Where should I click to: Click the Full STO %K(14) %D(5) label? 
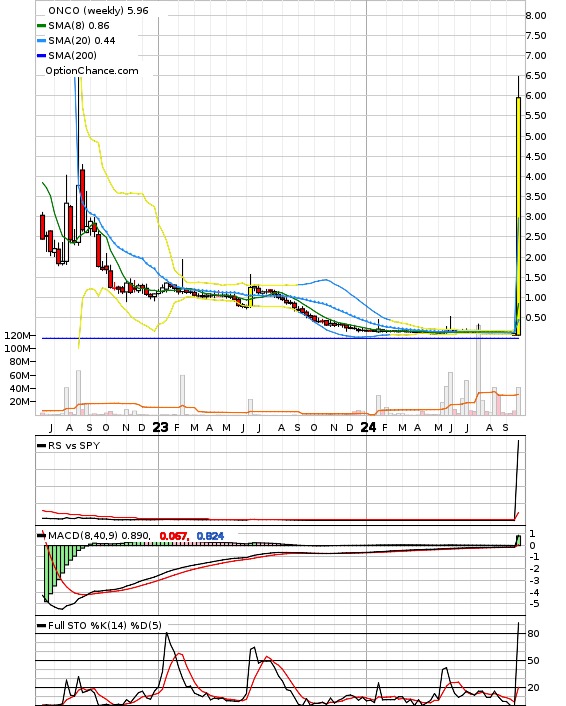105,625
